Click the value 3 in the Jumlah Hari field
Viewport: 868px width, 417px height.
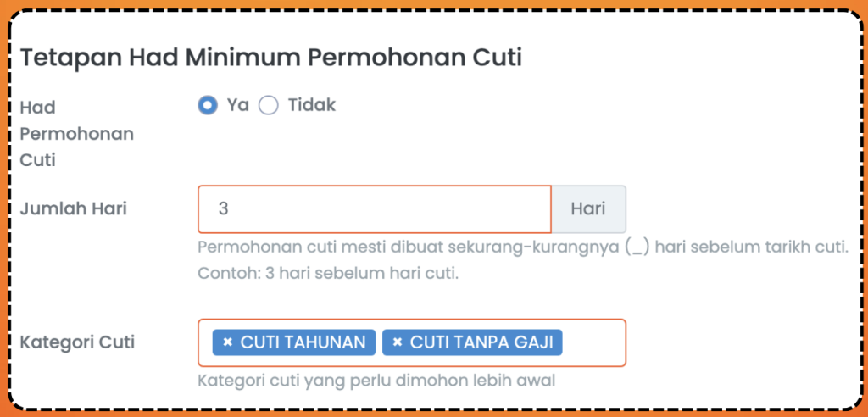(223, 208)
